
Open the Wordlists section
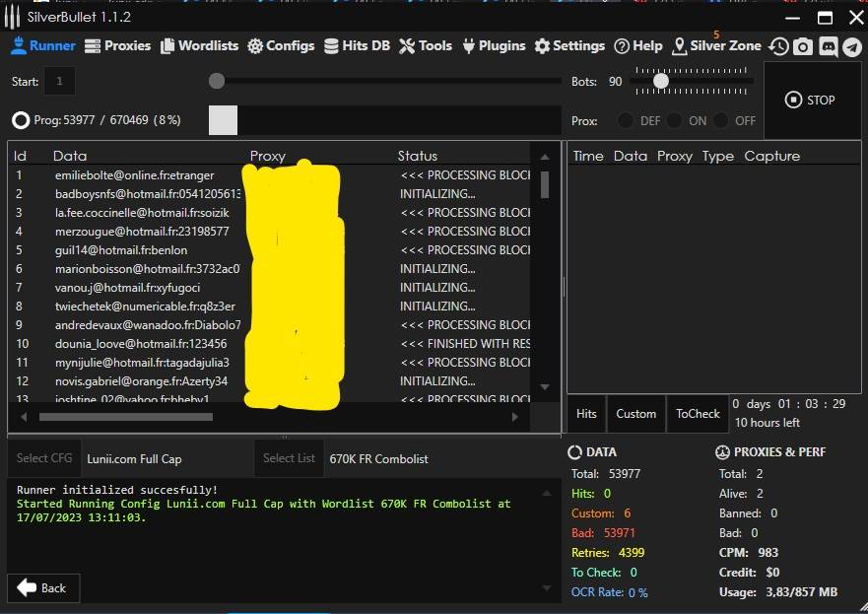coord(200,45)
